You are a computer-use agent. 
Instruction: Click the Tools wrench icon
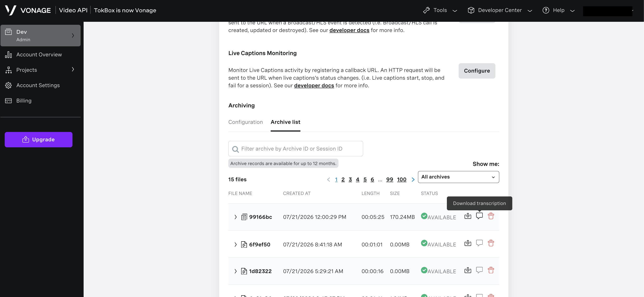[426, 10]
